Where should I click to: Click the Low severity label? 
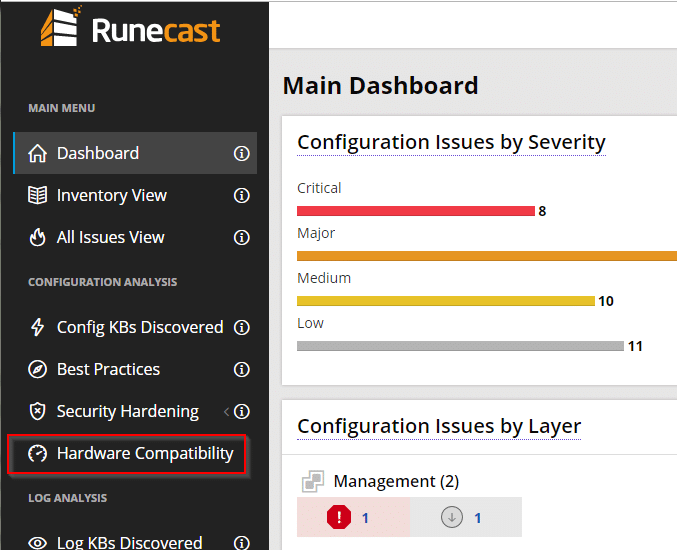(x=310, y=323)
